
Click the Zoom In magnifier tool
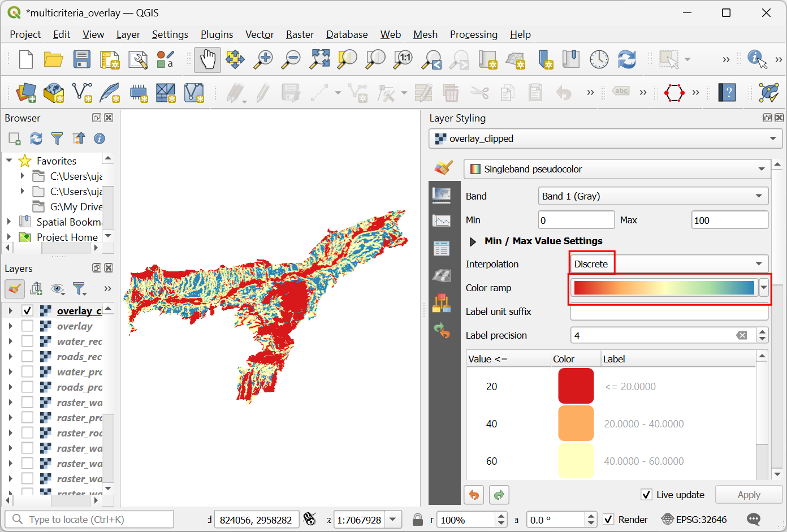[263, 59]
